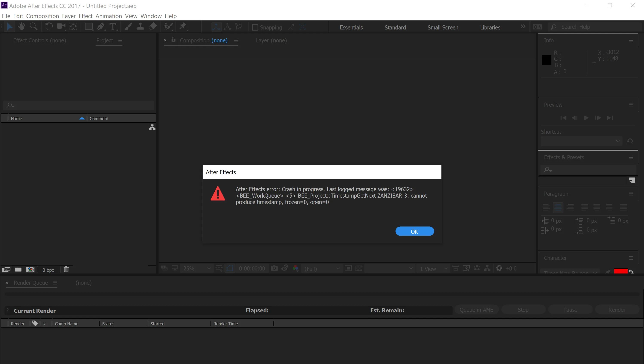Select the Type text tool
This screenshot has height=364, width=644.
pos(113,26)
